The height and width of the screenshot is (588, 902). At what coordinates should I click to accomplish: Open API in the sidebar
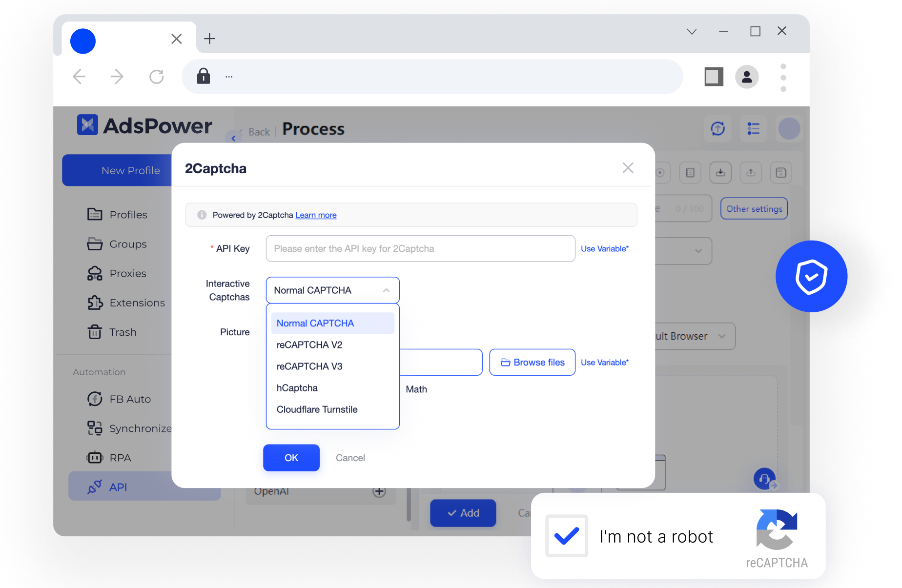pos(120,487)
